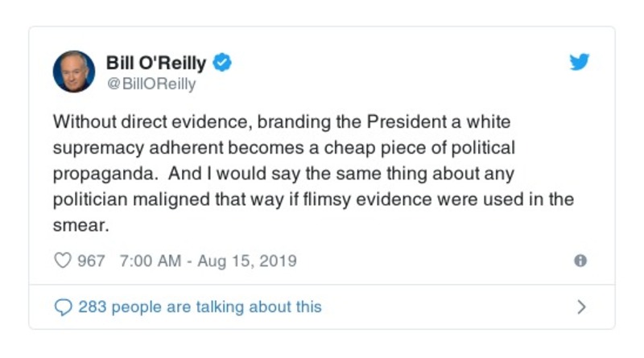The width and height of the screenshot is (644, 358).
Task: Click Bill O'Reilly's profile avatar photo
Action: tap(74, 72)
